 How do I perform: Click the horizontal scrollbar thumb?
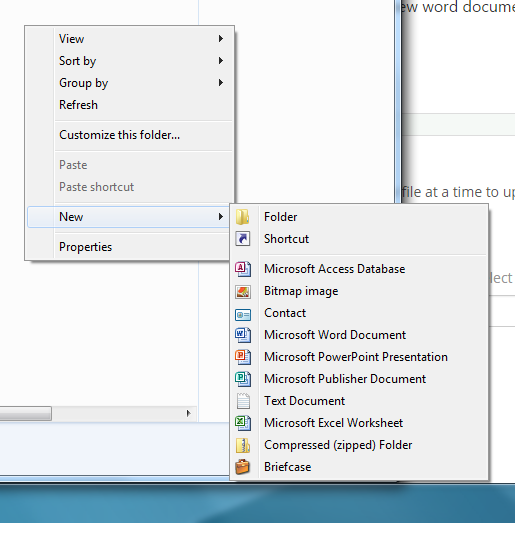tap(26, 413)
